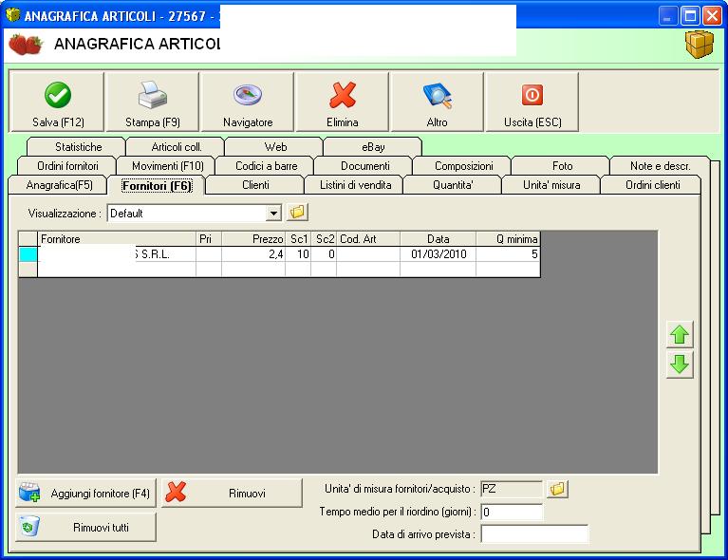Open the eBay tab
The width and height of the screenshot is (728, 560).
coord(373,147)
